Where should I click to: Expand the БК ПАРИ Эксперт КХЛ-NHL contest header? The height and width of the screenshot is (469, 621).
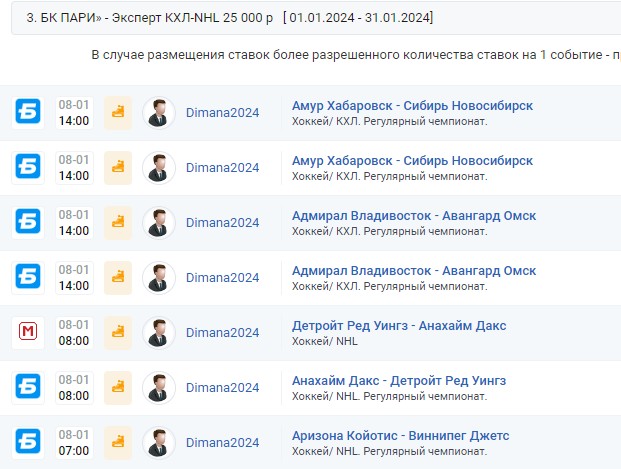pos(316,18)
